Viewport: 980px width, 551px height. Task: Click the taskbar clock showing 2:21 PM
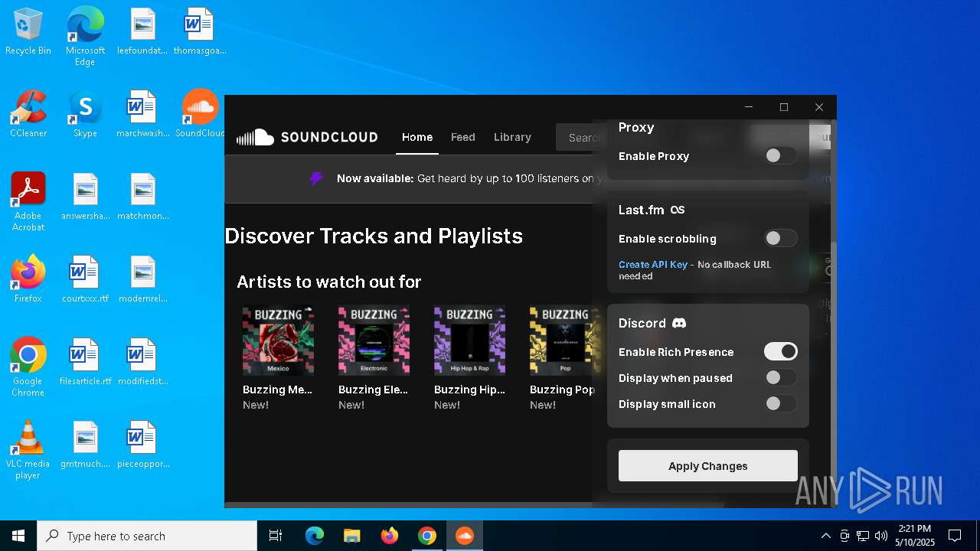(915, 536)
